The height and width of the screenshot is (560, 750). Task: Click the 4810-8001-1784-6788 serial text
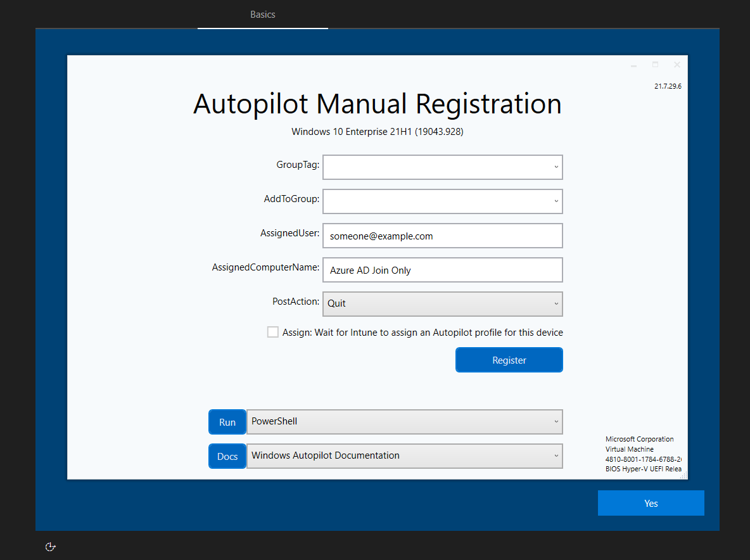coord(644,459)
